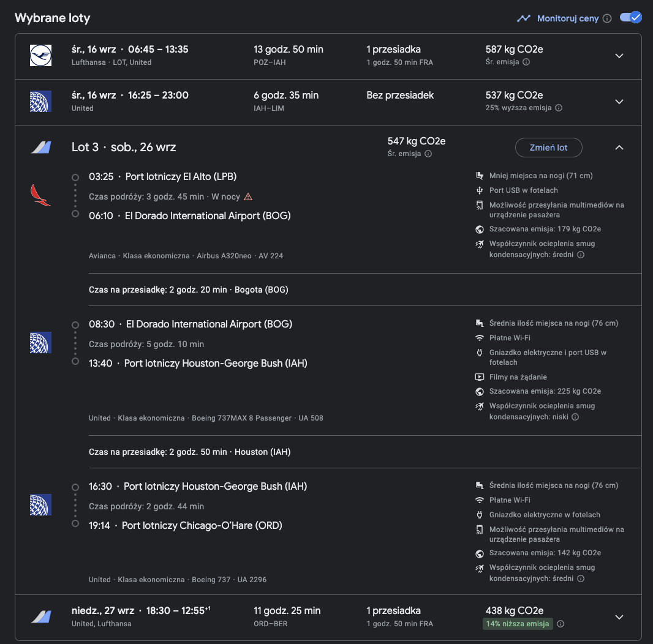Expand the Lufthansa POZ–IAH flight details
Viewport: 653px width, 644px height.
[619, 56]
